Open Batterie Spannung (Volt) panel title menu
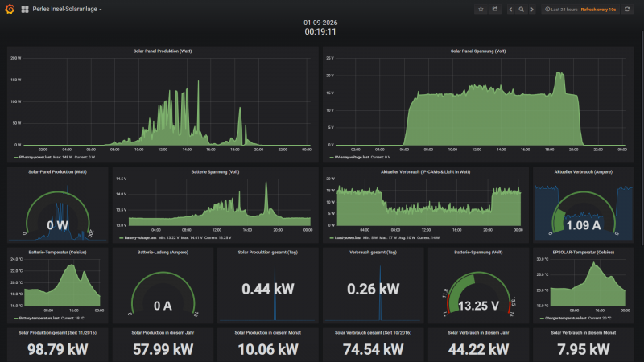This screenshot has height=362, width=644. pos(215,172)
